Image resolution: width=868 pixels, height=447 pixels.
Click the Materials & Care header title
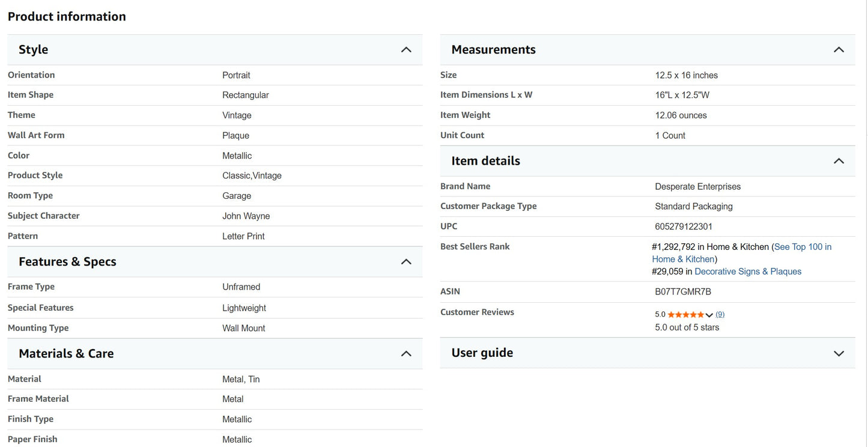tap(66, 353)
